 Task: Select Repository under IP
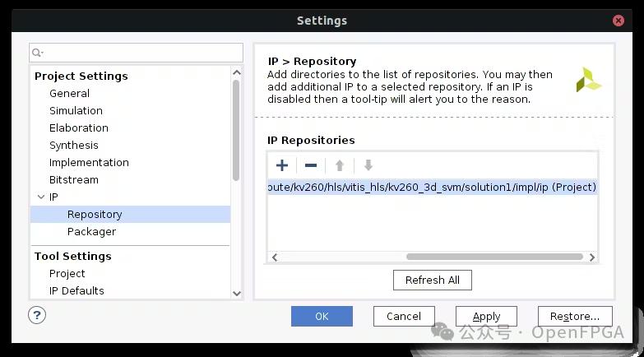(130, 214)
